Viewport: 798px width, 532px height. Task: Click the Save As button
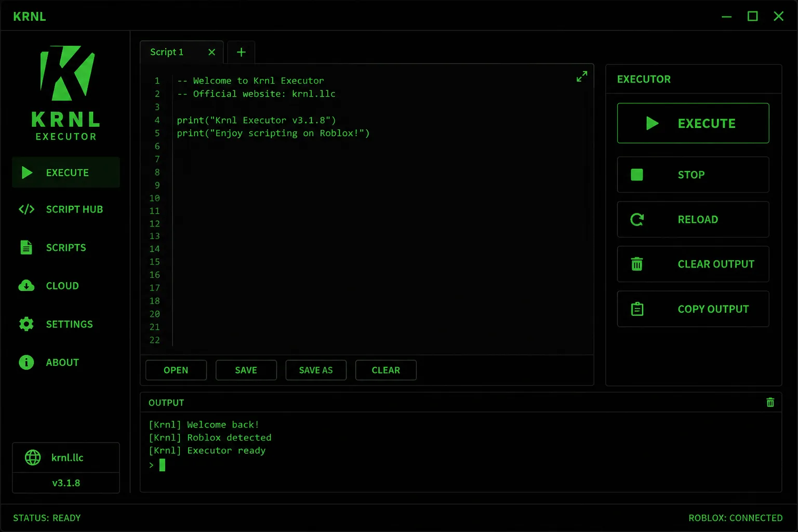pyautogui.click(x=316, y=370)
